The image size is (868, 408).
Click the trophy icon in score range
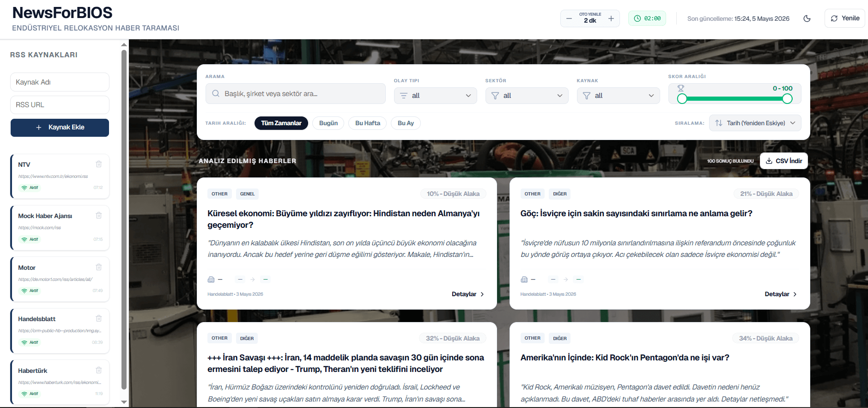681,88
